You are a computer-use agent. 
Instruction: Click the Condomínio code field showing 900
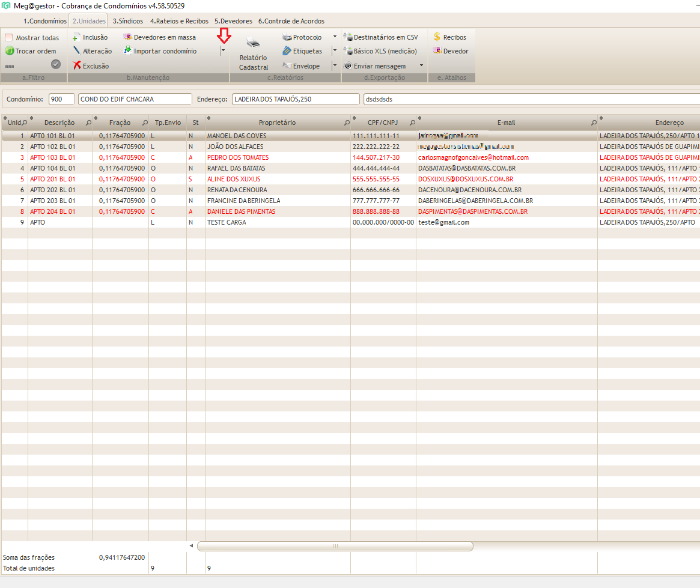(62, 99)
